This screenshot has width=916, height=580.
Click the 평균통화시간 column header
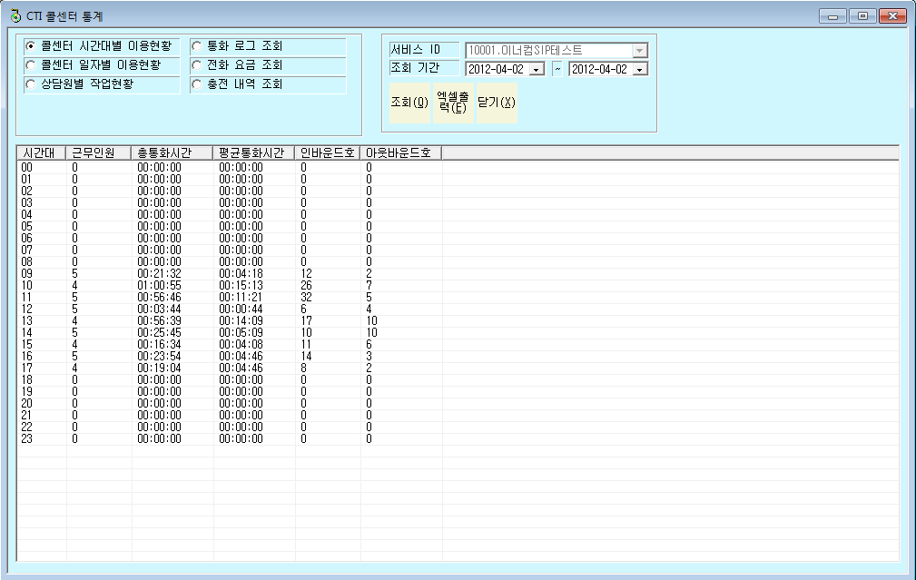pos(254,153)
